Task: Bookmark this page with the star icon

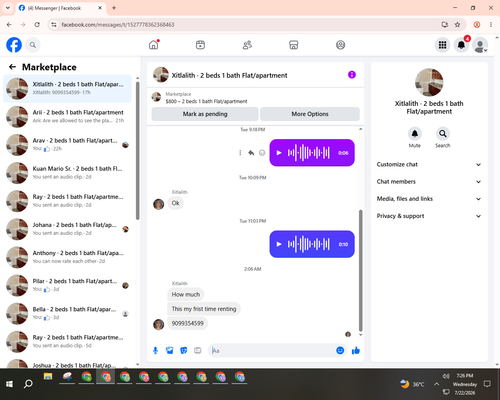Action: [x=457, y=25]
